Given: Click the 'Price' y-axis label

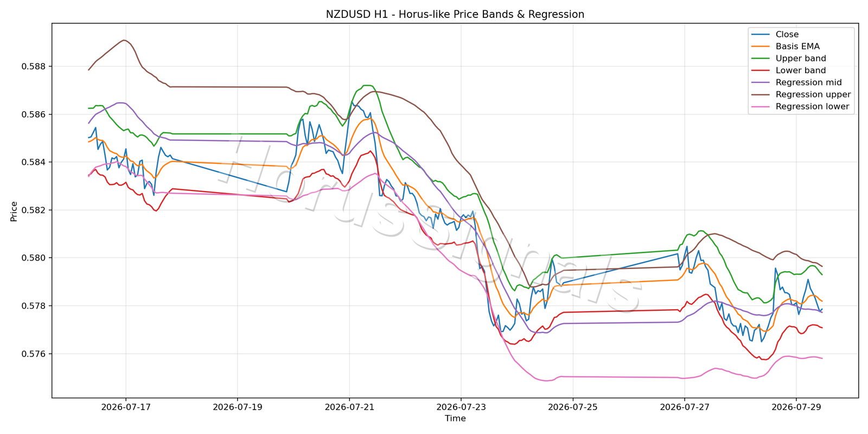Looking at the screenshot, I should [x=14, y=211].
